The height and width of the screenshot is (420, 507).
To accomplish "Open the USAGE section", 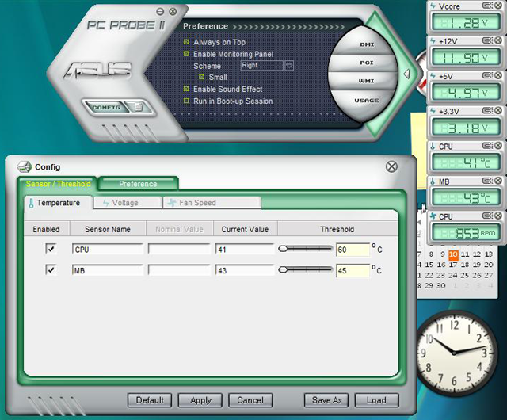I will (x=366, y=101).
